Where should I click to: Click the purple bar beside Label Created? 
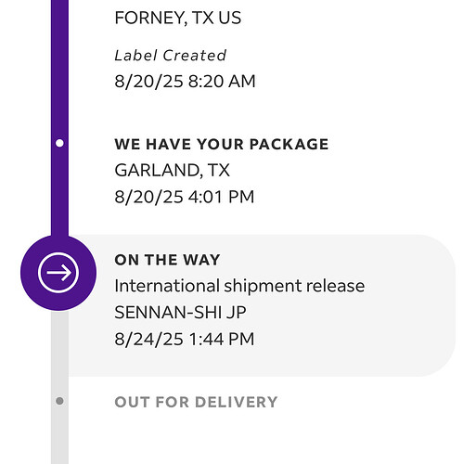59,56
